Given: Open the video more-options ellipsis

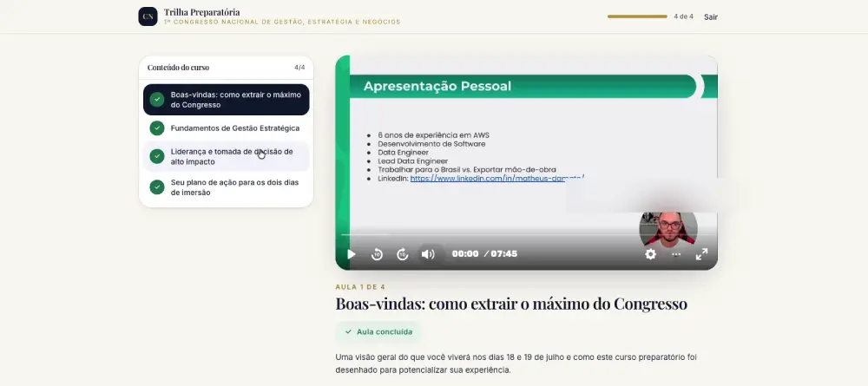Looking at the screenshot, I should point(676,254).
